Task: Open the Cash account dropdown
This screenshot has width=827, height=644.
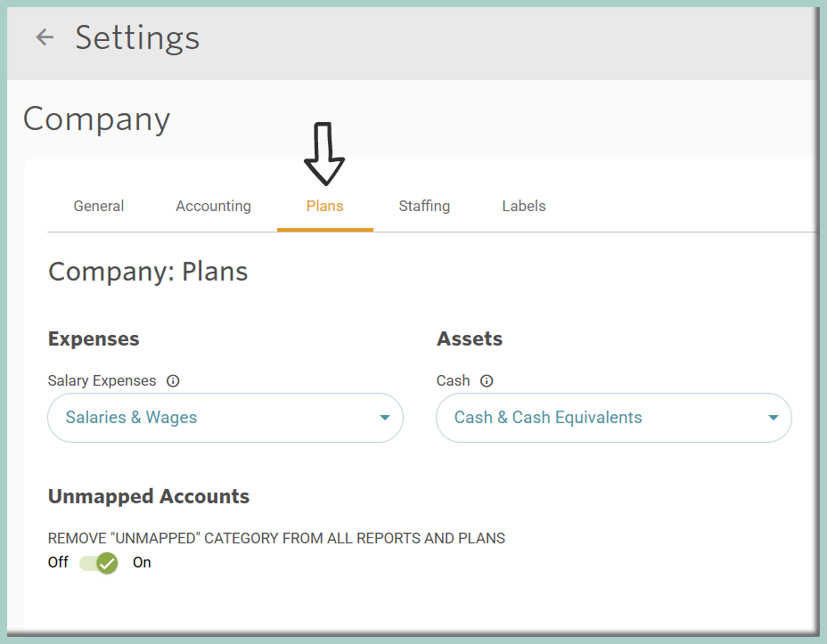Action: click(x=614, y=418)
